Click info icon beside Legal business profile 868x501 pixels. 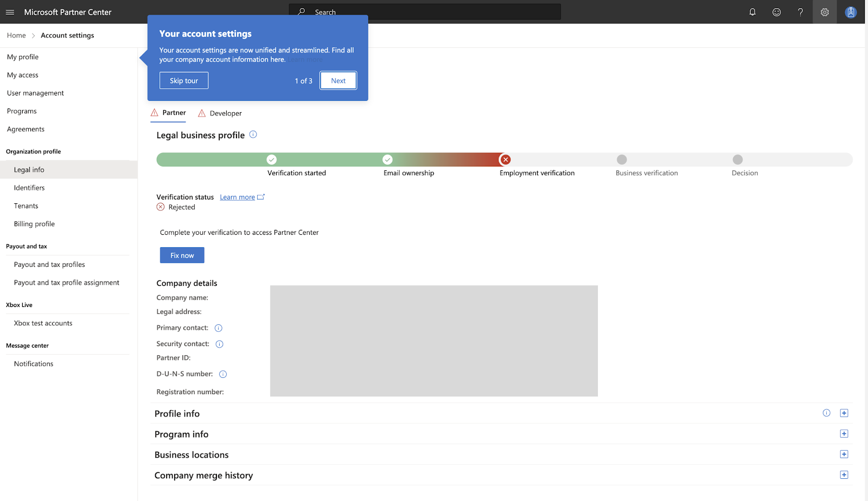[x=253, y=134]
